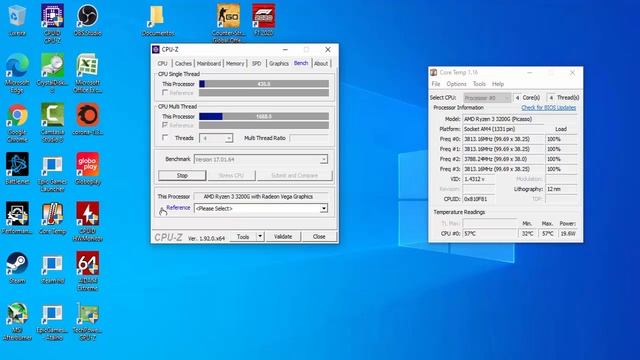Launch the Battle.net desktop shortcut
Screen dimensions: 640x360
17,169
